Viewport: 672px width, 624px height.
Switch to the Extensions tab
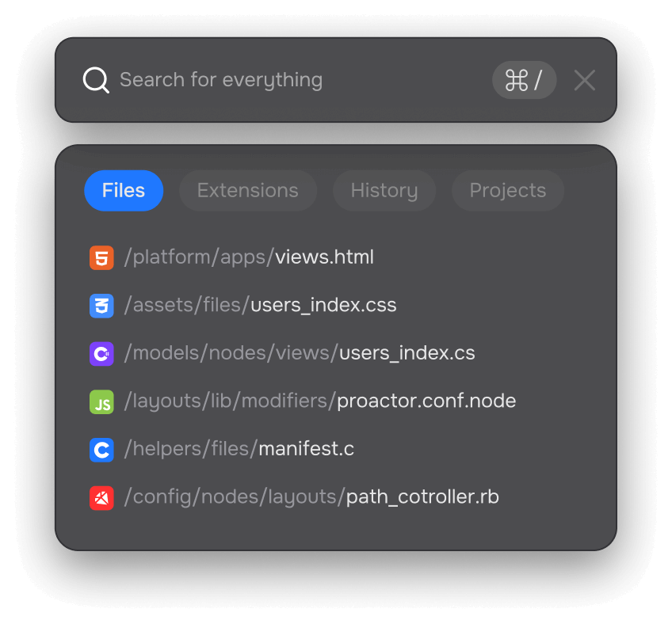247,190
